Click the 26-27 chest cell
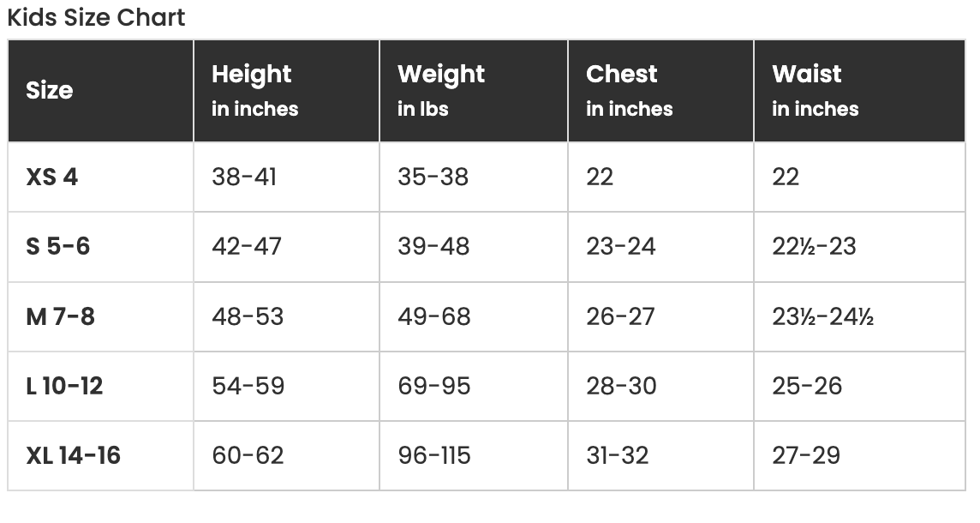 click(x=620, y=316)
